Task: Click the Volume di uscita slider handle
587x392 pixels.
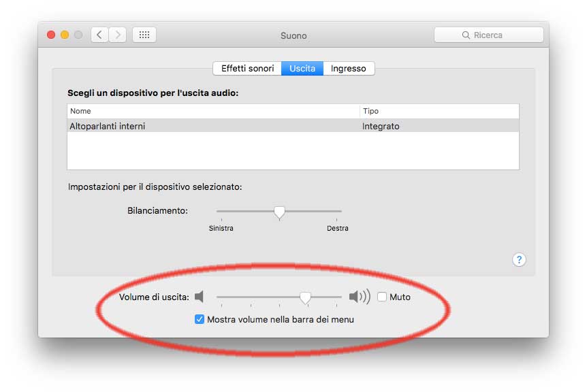Action: 306,298
